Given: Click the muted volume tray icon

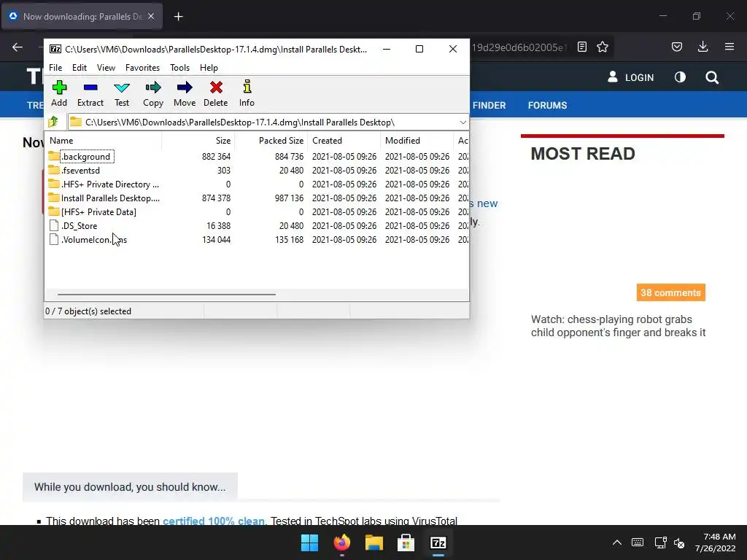Looking at the screenshot, I should coord(679,542).
